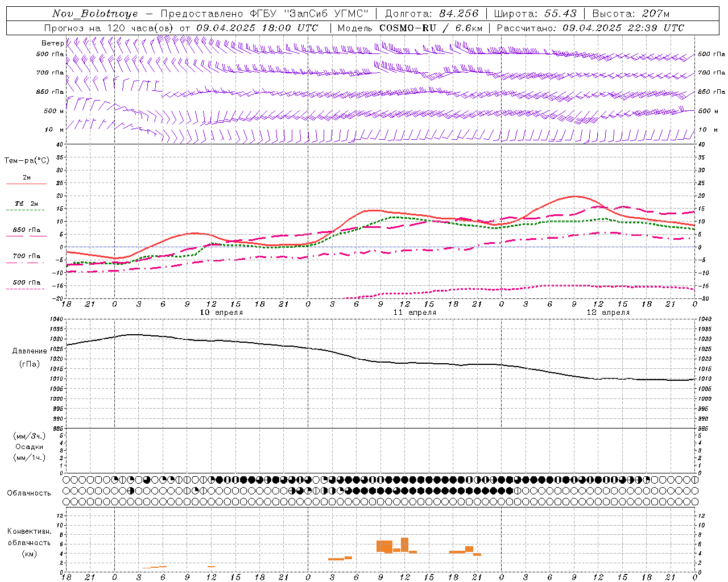Click the station name Nov_Bolotnoye in header

coord(96,14)
